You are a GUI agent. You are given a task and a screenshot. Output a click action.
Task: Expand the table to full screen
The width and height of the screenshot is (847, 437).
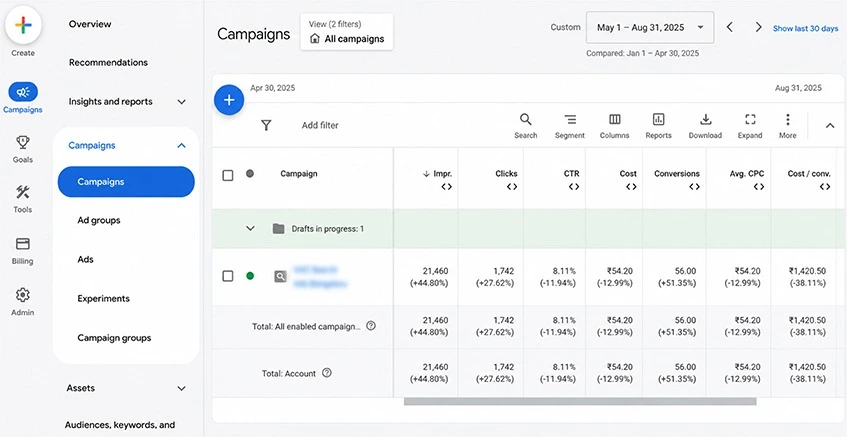click(x=750, y=126)
